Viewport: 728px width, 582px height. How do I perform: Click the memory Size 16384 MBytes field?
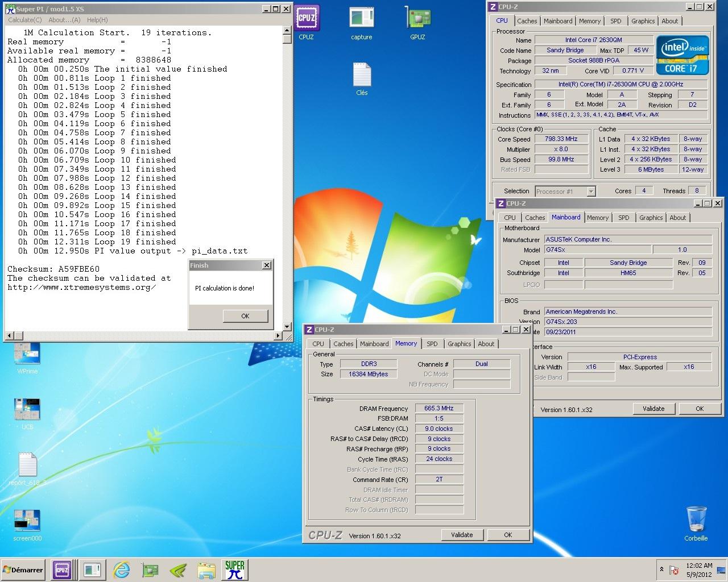(x=369, y=374)
